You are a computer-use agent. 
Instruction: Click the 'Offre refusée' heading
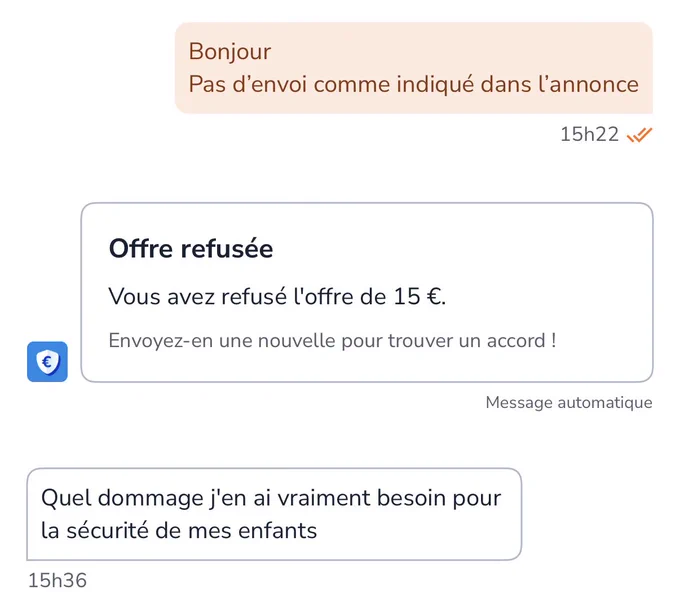tap(191, 248)
